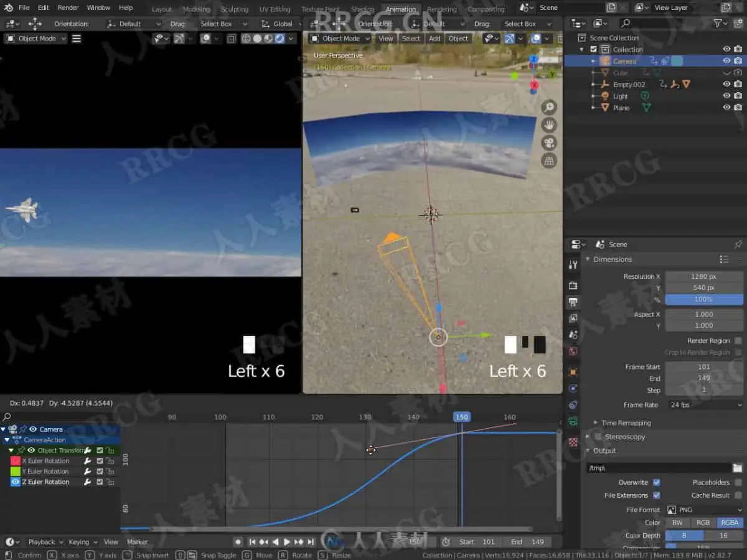This screenshot has width=747, height=560.
Task: Click the resolution percentage 100% slider
Action: pyautogui.click(x=704, y=299)
